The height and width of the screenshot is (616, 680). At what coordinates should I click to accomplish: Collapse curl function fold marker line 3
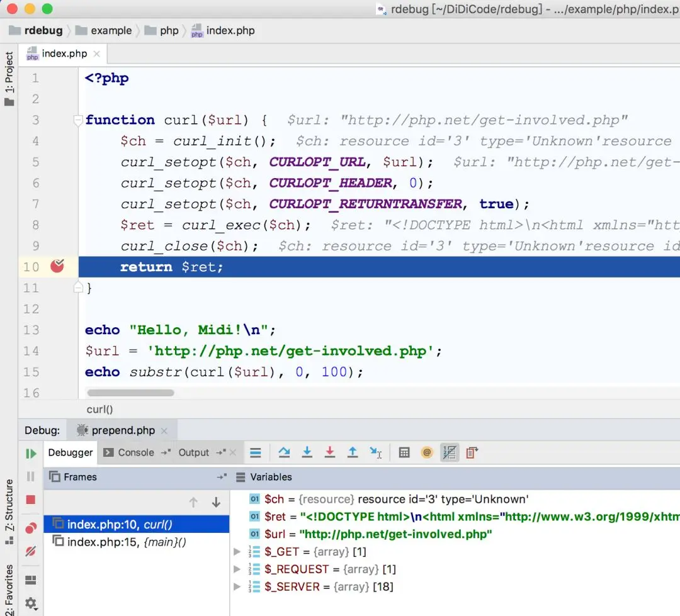click(x=78, y=120)
